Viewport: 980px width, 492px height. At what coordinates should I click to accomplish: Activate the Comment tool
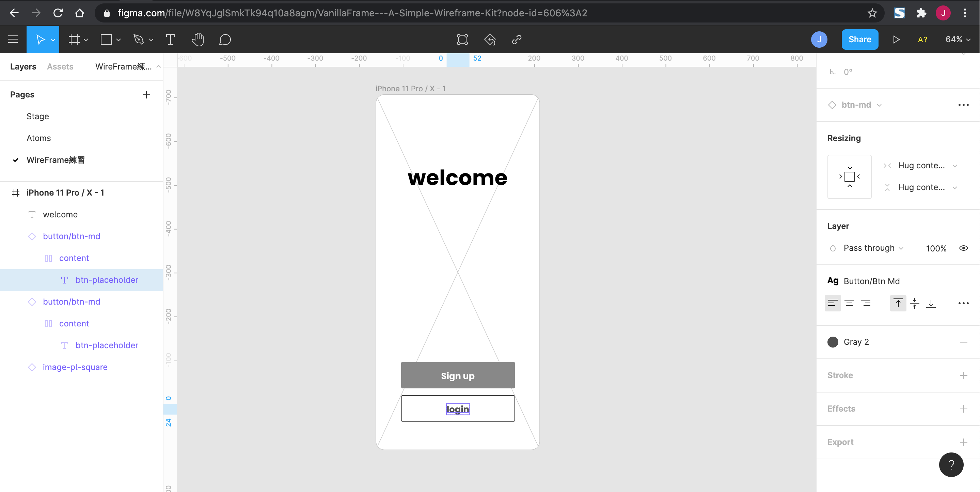224,40
